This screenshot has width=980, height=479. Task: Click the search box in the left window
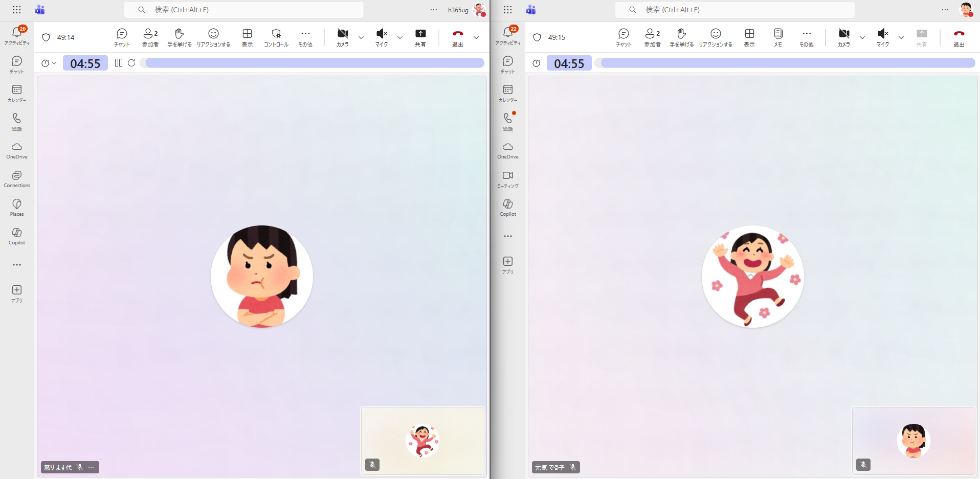[x=244, y=10]
